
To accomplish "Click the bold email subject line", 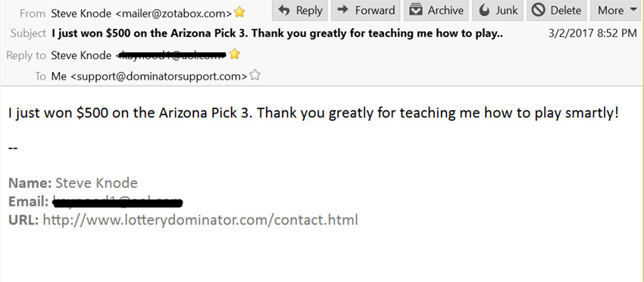I will 277,33.
